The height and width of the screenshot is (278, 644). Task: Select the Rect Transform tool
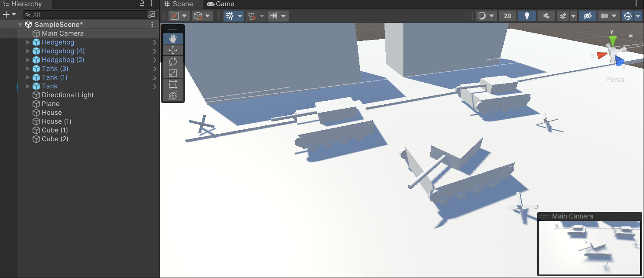(173, 84)
